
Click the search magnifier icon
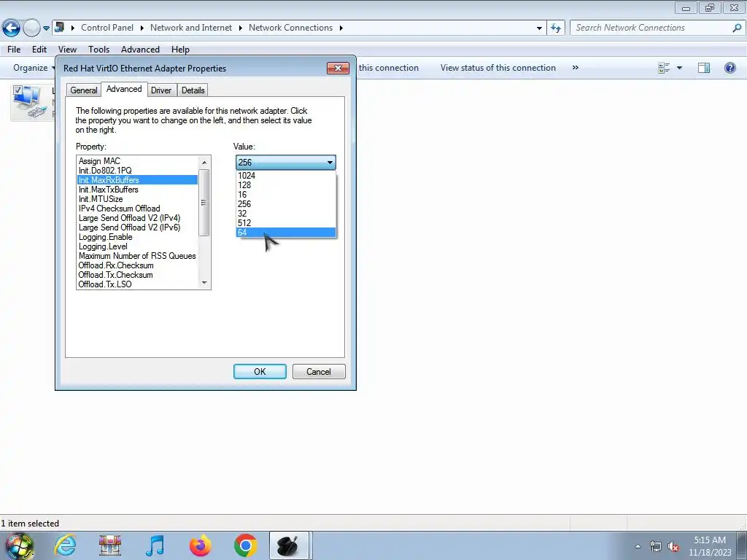[x=737, y=28]
